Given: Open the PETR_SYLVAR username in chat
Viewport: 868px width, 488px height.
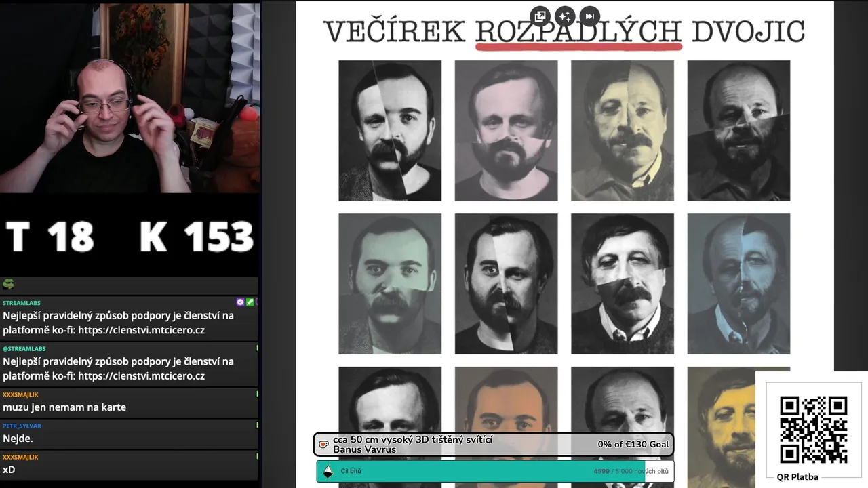Looking at the screenshot, I should 22,426.
